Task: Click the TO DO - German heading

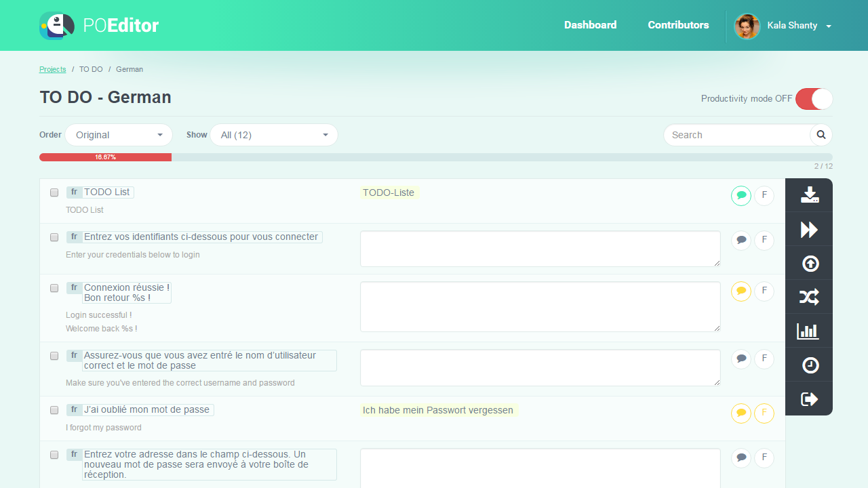Action: point(105,98)
